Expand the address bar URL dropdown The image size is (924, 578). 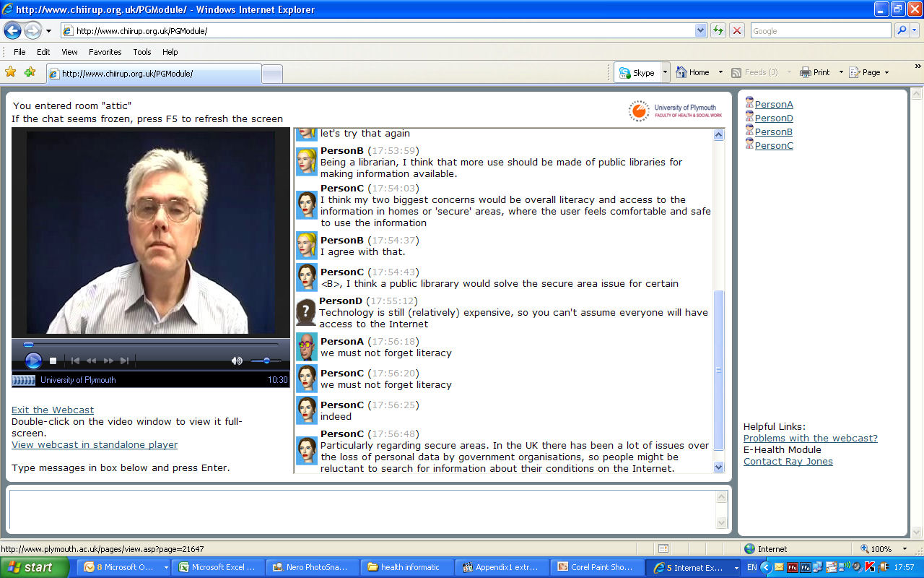[x=700, y=30]
